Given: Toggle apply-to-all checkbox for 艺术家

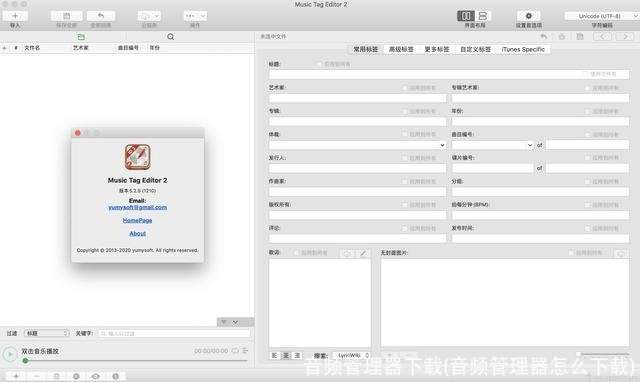Looking at the screenshot, I should pos(404,88).
